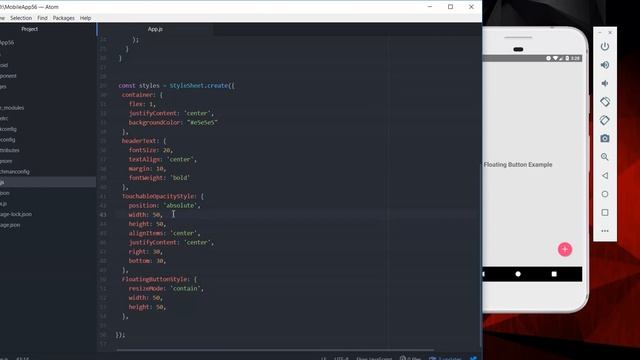The image size is (640, 360).
Task: Click the resizeMode: 'contain' line
Action: [x=166, y=289]
